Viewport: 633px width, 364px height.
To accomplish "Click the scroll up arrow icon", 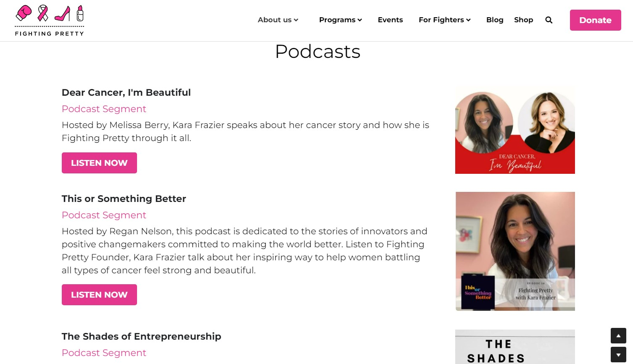I will [x=618, y=335].
